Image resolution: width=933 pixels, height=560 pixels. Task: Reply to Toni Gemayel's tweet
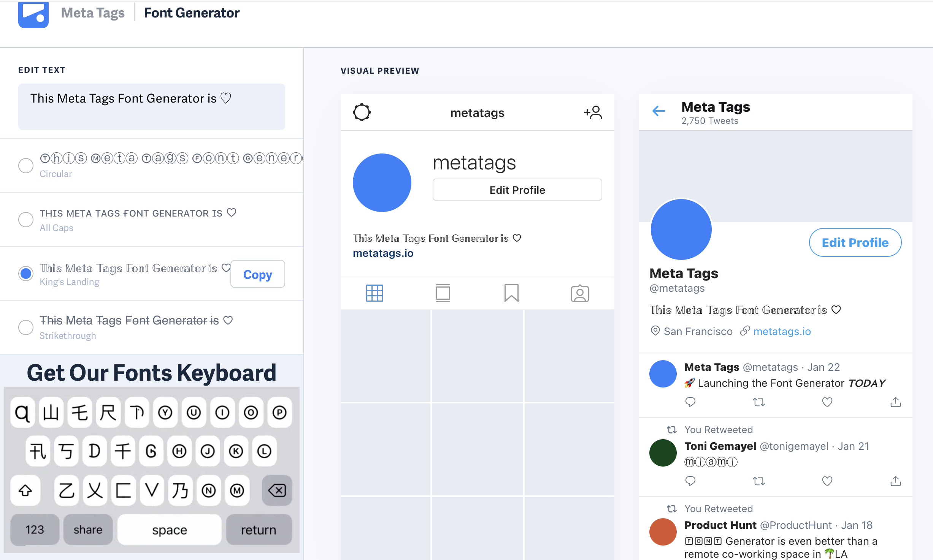tap(690, 481)
